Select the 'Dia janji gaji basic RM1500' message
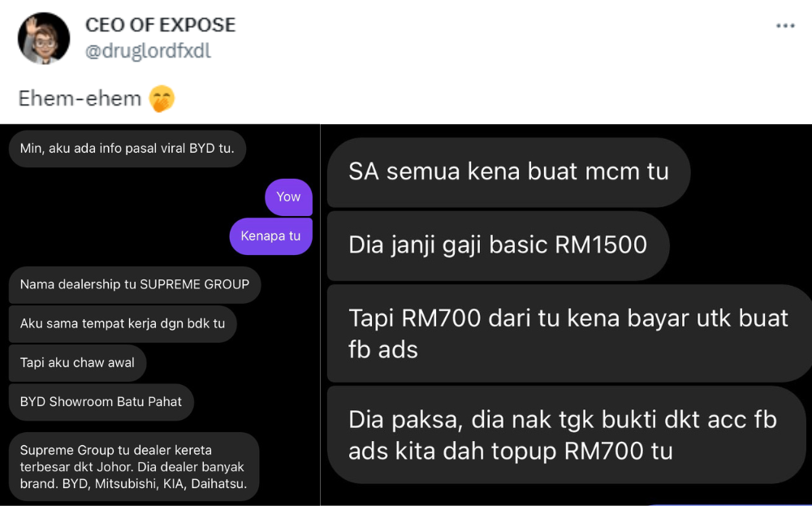812x506 pixels. [x=499, y=245]
